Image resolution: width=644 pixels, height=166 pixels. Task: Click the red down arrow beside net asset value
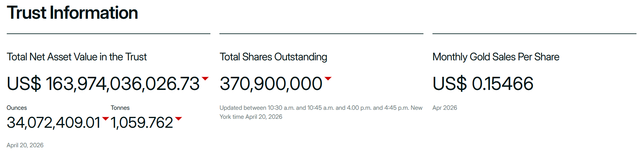coord(205,78)
